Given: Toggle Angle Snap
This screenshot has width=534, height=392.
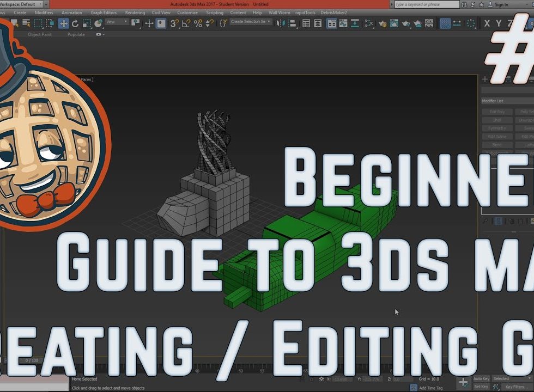Looking at the screenshot, I should [186, 23].
